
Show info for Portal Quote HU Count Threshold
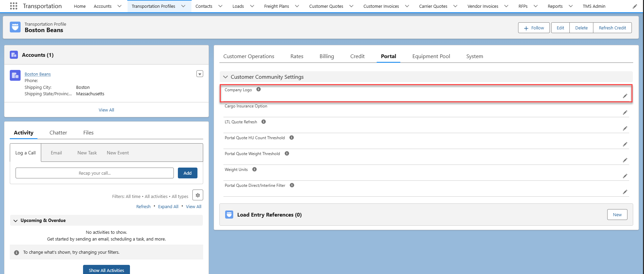tap(292, 138)
